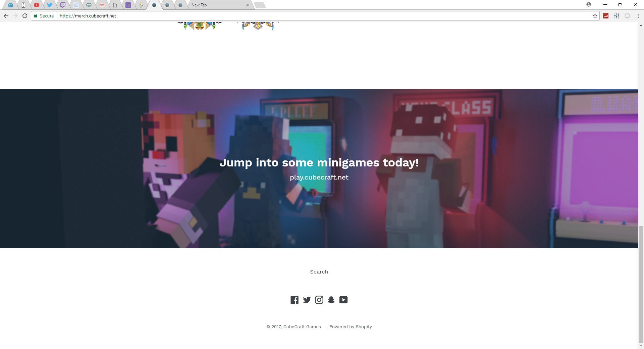The image size is (644, 349).
Task: Click the Jump into some minigames today heading
Action: point(319,163)
